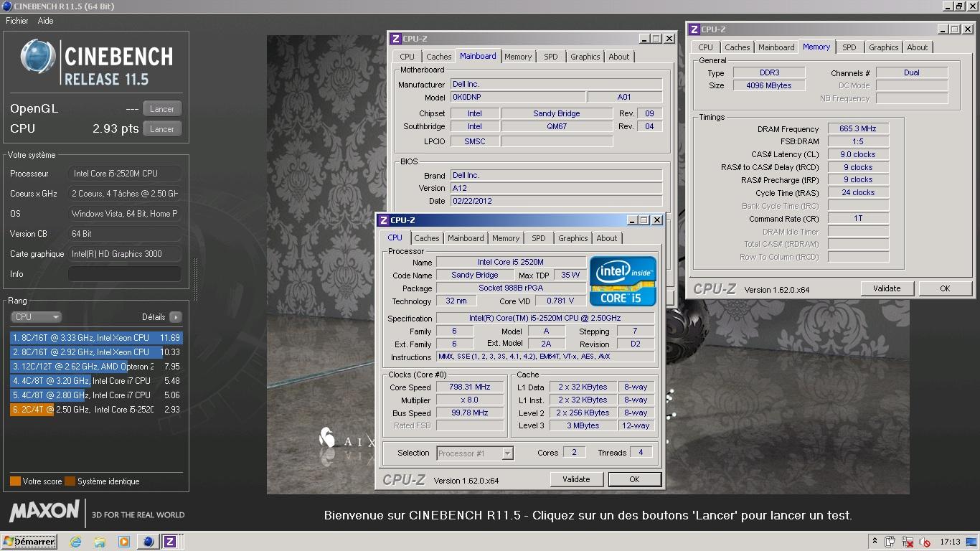Open Mainboard tab in Memory window

tap(776, 47)
